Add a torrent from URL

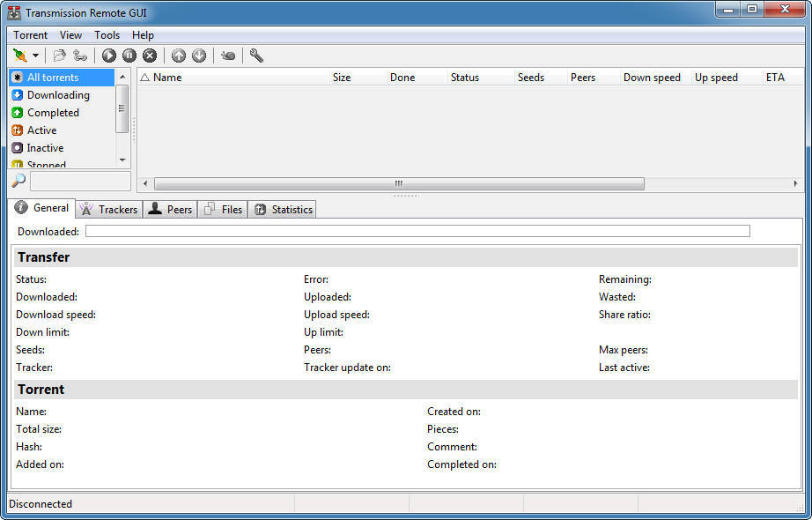tap(81, 56)
